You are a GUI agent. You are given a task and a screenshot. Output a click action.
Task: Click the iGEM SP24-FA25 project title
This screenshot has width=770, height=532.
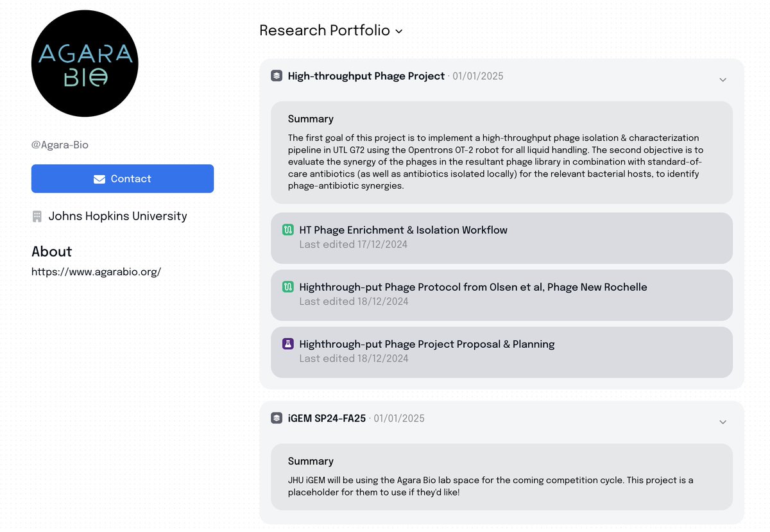327,418
